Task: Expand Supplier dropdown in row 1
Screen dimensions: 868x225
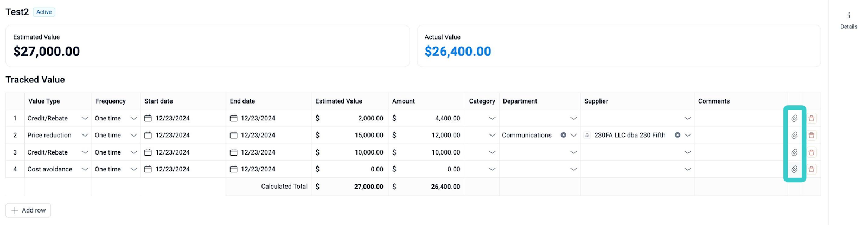Action: (687, 118)
